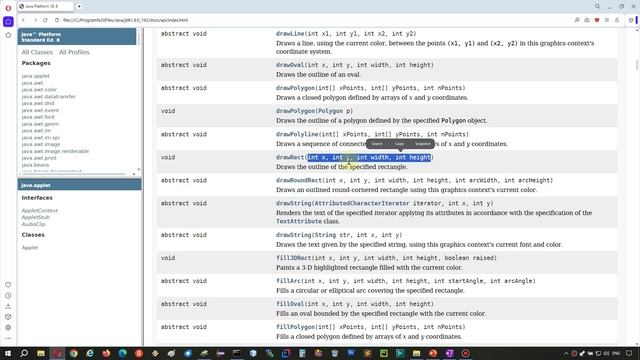The image size is (640, 360).
Task: Open the java.awt.event package link
Action: coord(40,110)
